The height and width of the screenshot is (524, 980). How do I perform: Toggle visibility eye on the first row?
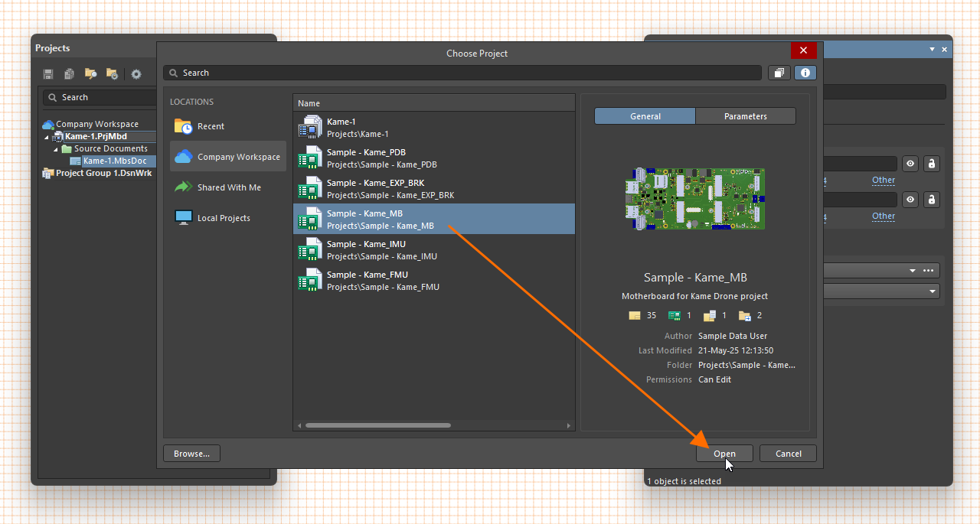pyautogui.click(x=910, y=164)
